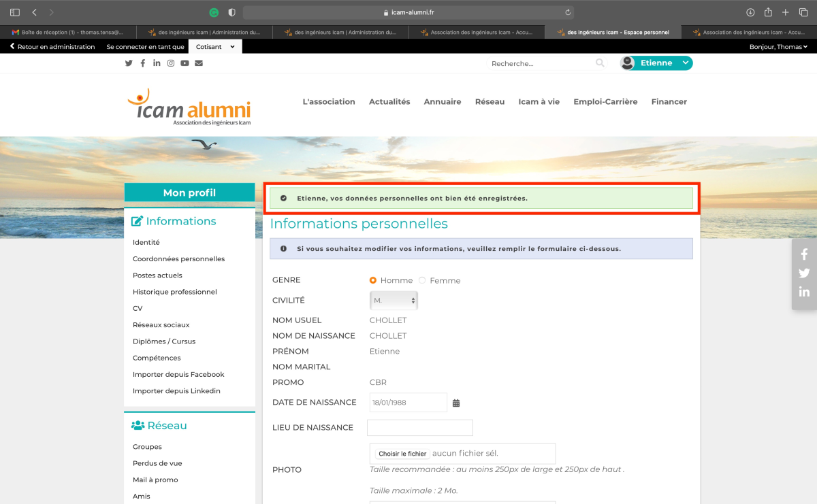Open Coordonnées personnelles in sidebar
Viewport: 817px width, 504px height.
pyautogui.click(x=178, y=259)
